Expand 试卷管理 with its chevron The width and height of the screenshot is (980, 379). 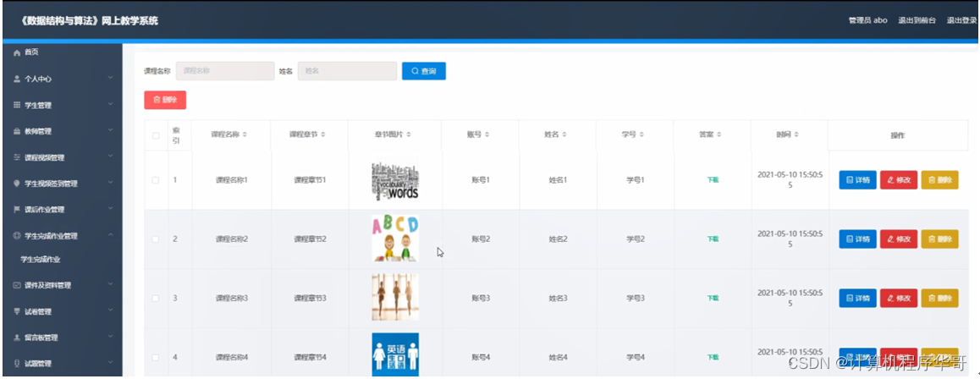click(111, 310)
